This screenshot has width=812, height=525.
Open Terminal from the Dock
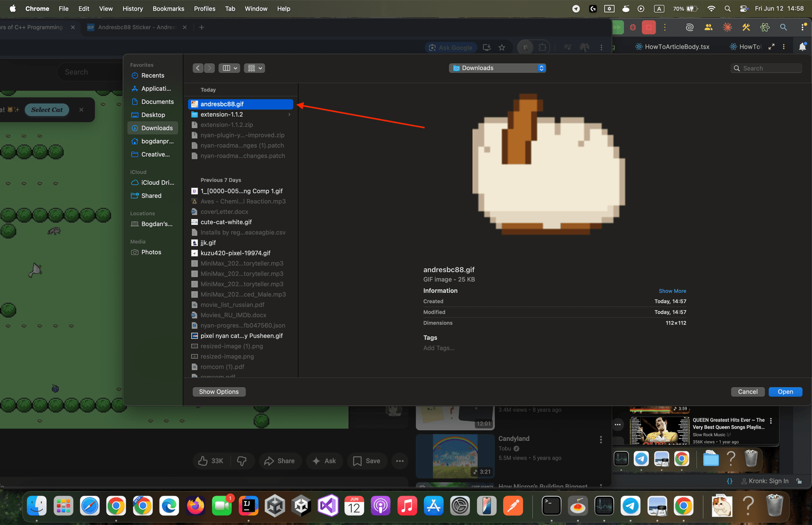click(551, 506)
